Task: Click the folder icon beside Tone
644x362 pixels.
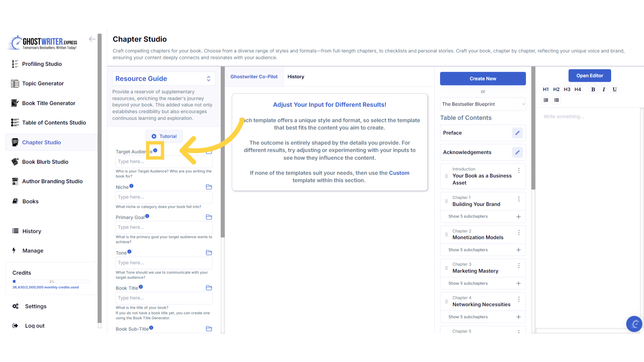Action: pyautogui.click(x=209, y=253)
